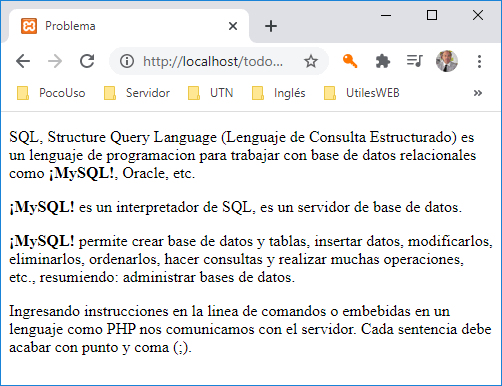Open Chrome's three-dot menu
This screenshot has width=502, height=386.
coord(479,61)
